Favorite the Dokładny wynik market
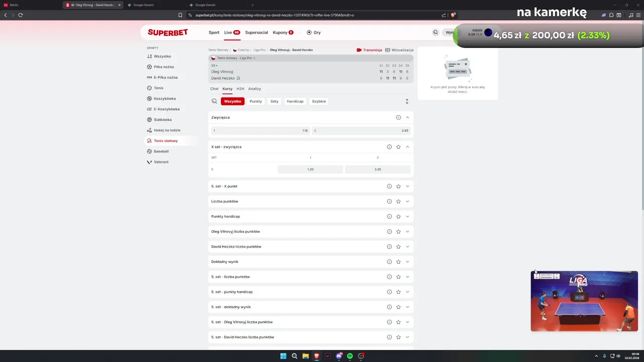This screenshot has width=644, height=362. [x=398, y=262]
